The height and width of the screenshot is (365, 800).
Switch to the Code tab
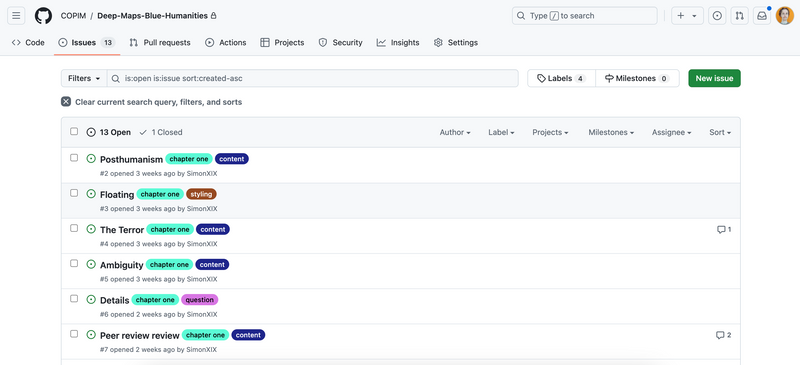pyautogui.click(x=28, y=42)
